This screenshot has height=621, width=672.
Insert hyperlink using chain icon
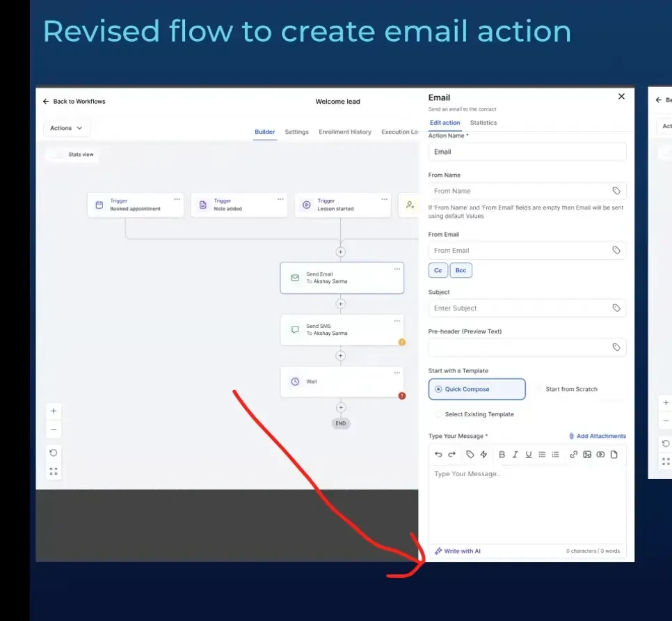pos(573,455)
